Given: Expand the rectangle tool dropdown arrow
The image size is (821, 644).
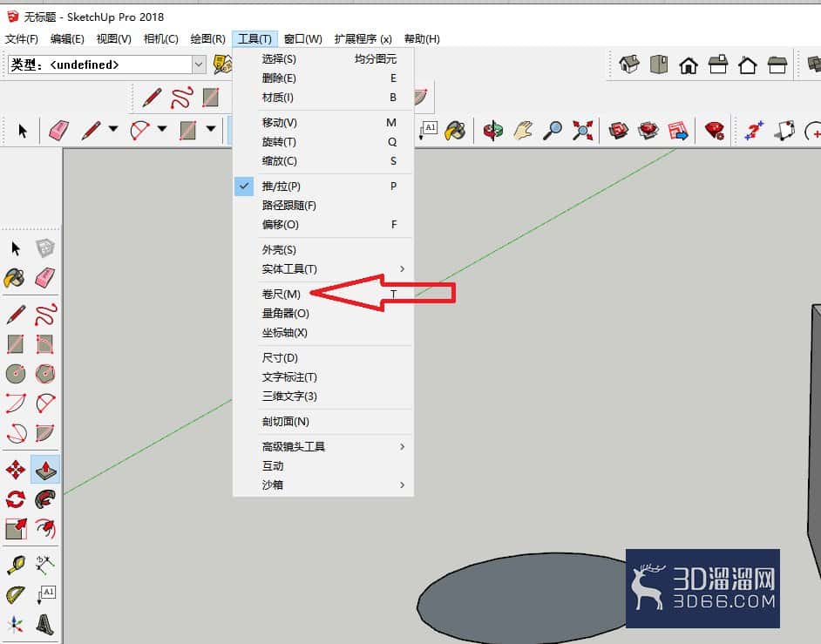Looking at the screenshot, I should coord(211,129).
